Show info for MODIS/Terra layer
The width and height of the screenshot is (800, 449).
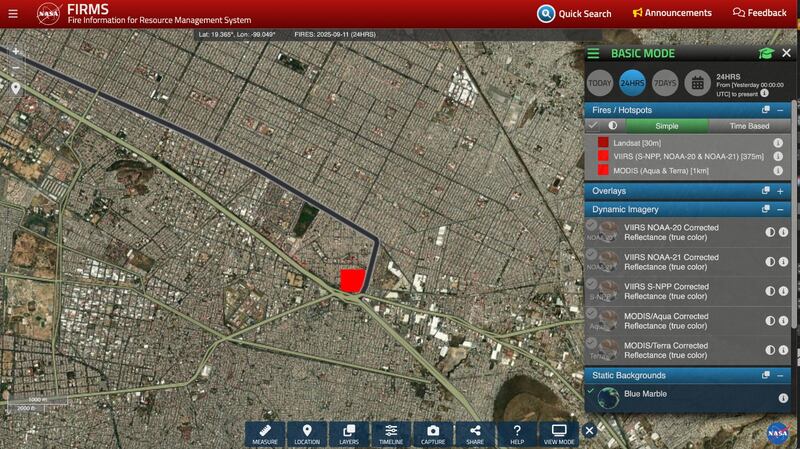[783, 350]
